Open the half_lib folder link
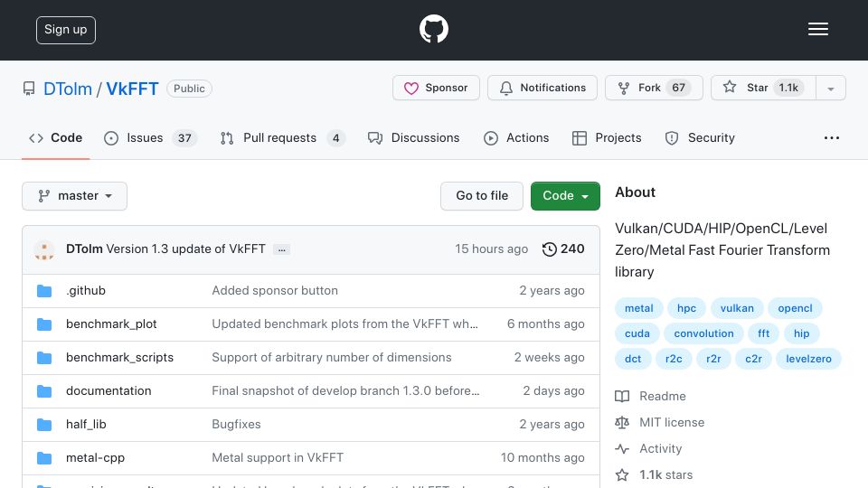The width and height of the screenshot is (868, 488). tap(86, 425)
